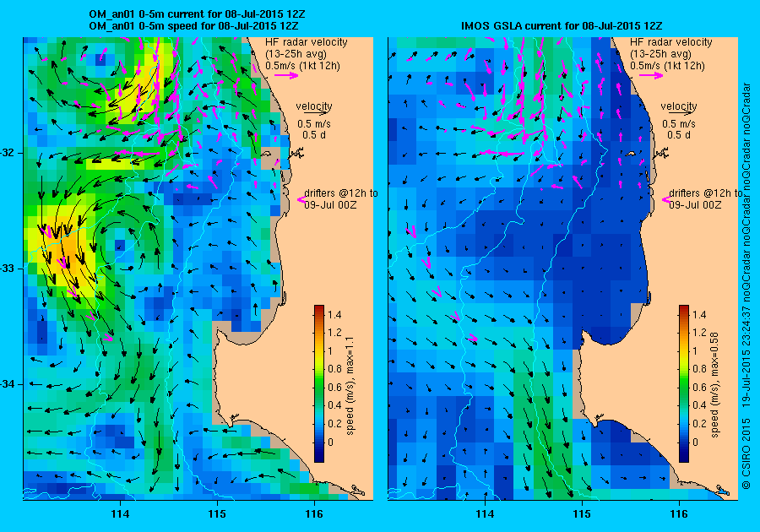Click 'speed (m/s), max=1.1' colorbar label
This screenshot has height=532, width=760.
(350, 386)
